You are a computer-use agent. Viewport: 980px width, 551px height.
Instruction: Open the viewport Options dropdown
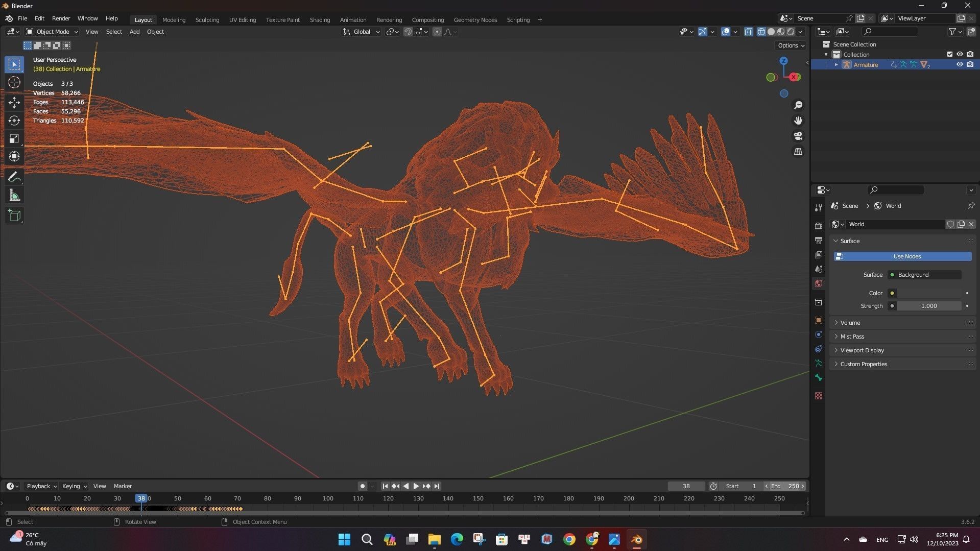pos(791,45)
